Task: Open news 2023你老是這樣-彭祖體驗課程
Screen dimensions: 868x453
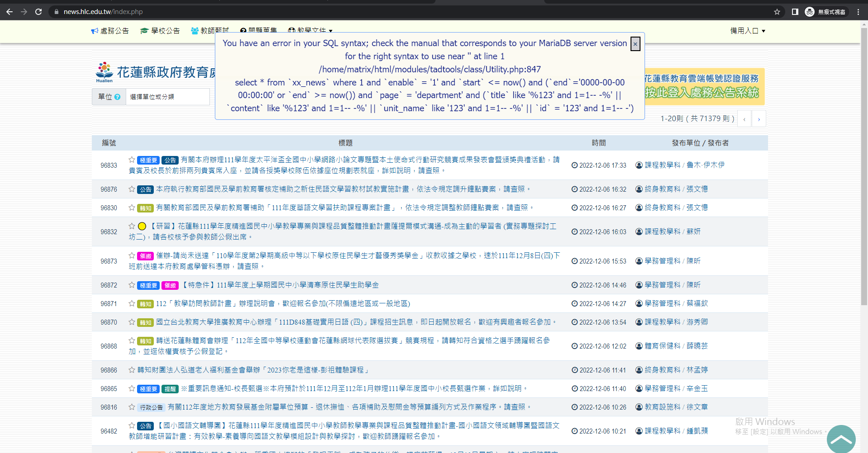Action: click(x=254, y=370)
